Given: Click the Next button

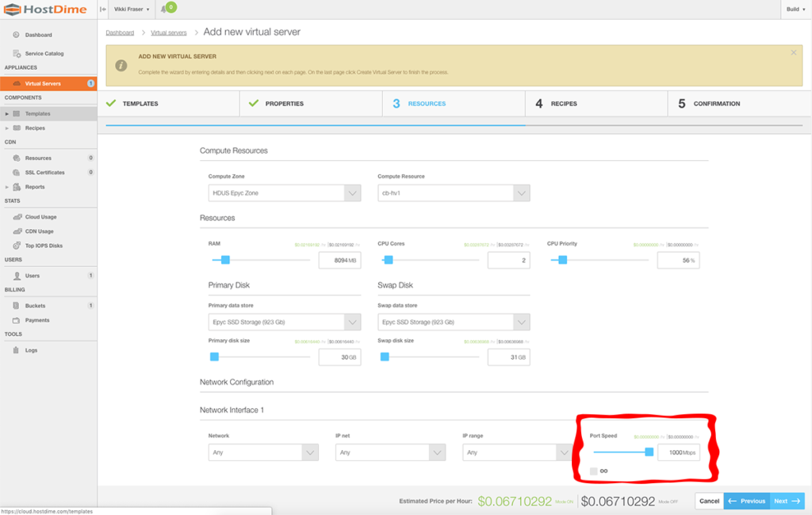Looking at the screenshot, I should (787, 501).
